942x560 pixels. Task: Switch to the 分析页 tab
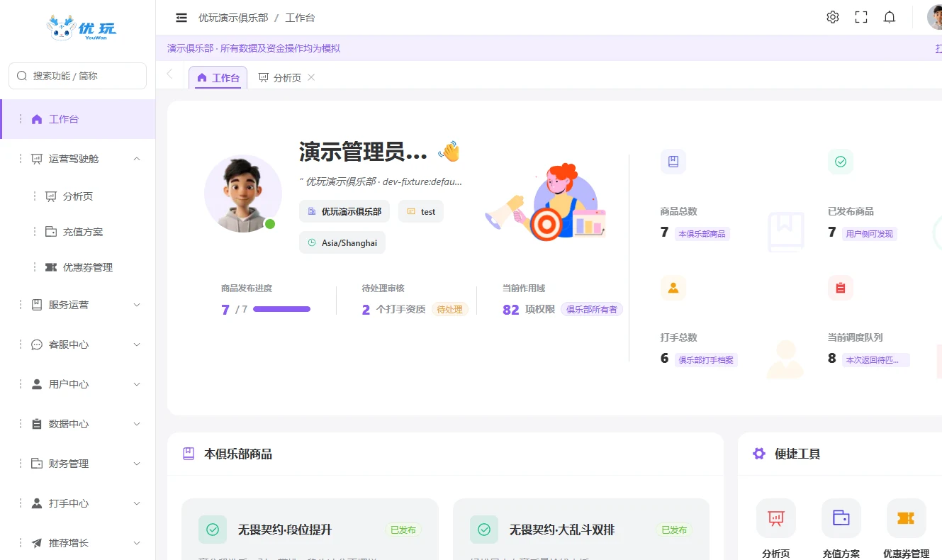(280, 78)
